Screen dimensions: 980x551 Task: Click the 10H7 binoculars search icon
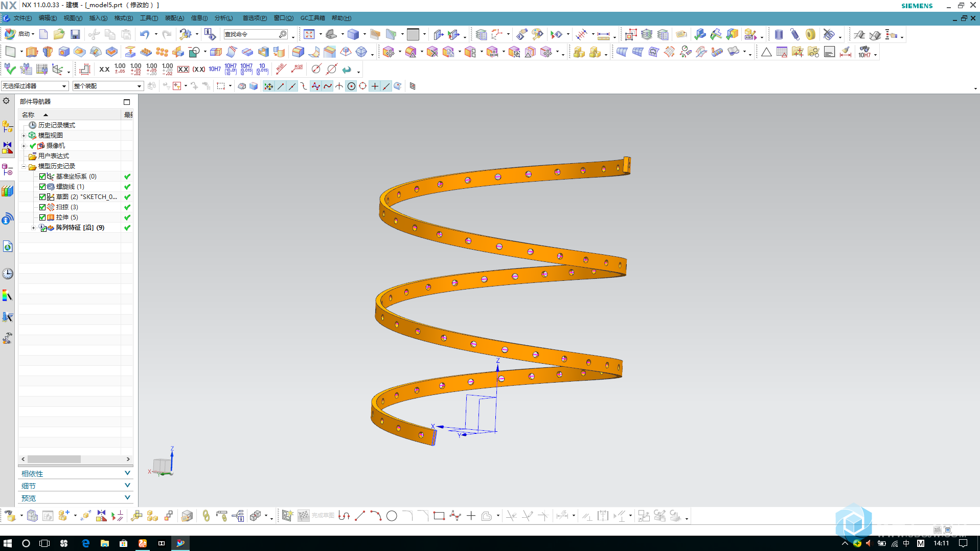click(864, 52)
